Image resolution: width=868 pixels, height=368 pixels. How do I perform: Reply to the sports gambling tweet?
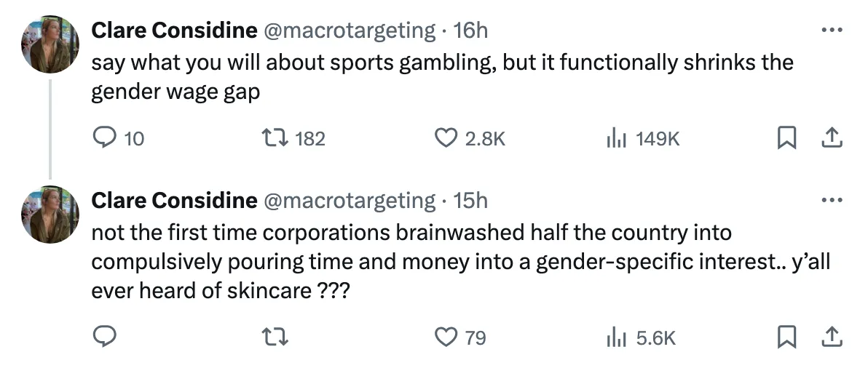tap(106, 138)
